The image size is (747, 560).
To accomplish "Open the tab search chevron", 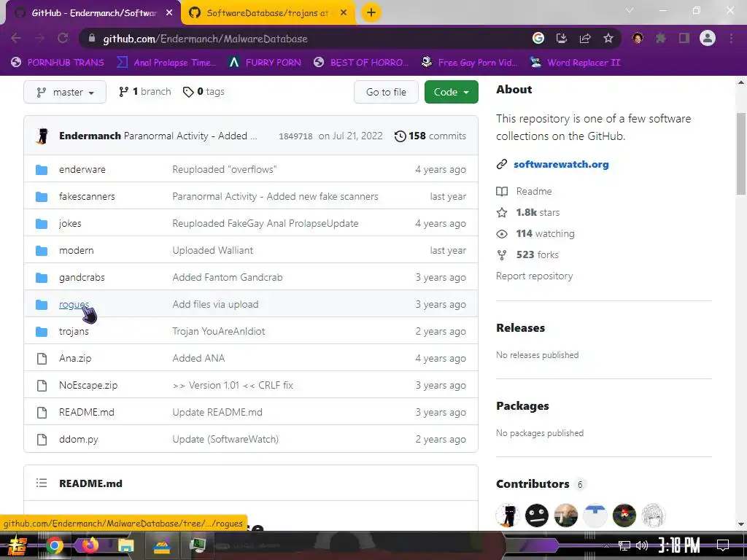I will (630, 10).
